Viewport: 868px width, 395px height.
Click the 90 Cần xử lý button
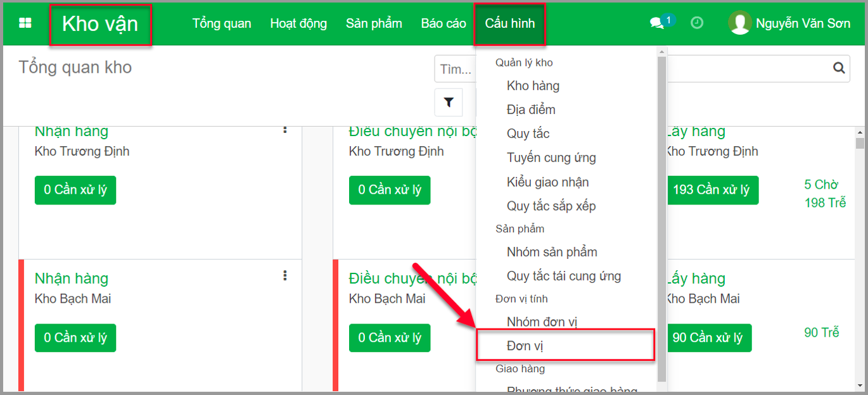707,338
